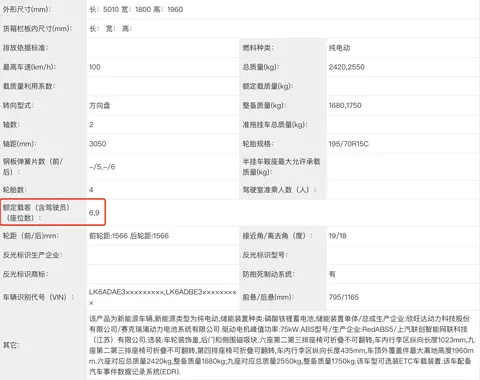The width and height of the screenshot is (480, 380).
Task: Click the 转向型式 value 方向盘
Action: [100, 105]
